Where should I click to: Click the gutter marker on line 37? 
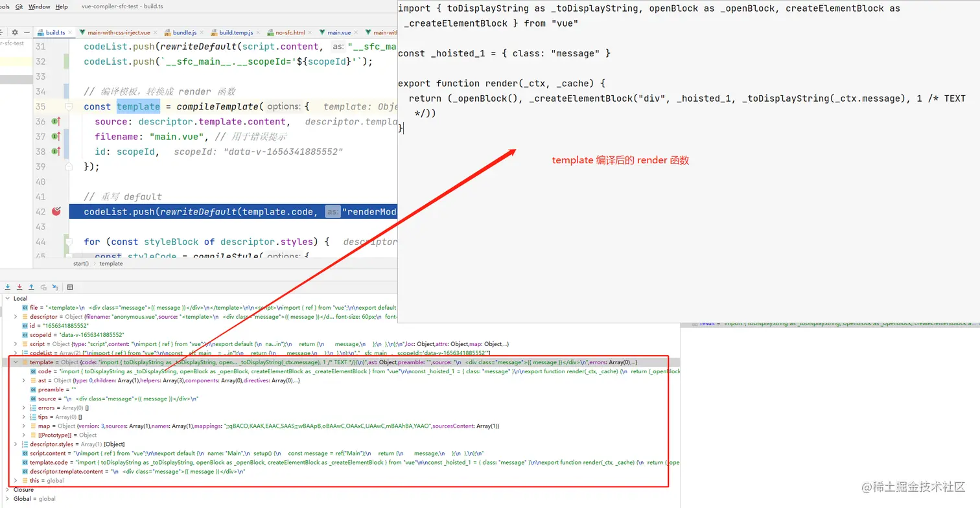pos(56,136)
